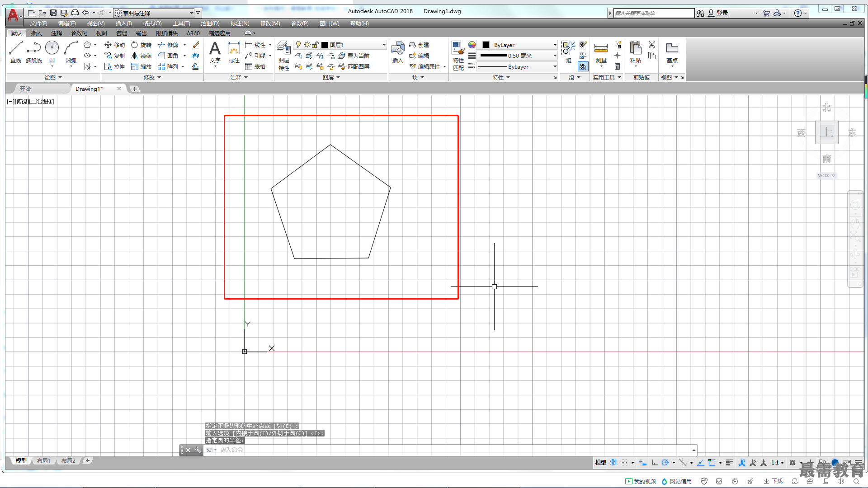868x488 pixels.
Task: Toggle grid display in status bar
Action: coord(613,462)
